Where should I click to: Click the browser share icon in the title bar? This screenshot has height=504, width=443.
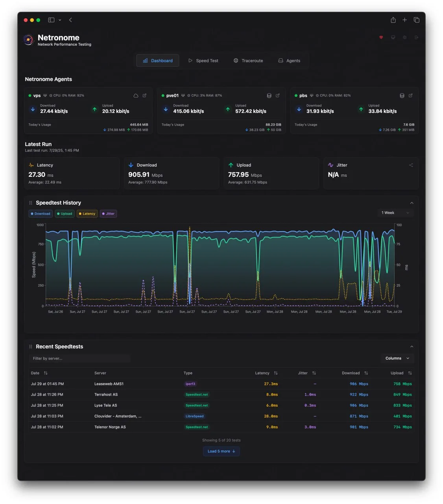tap(393, 20)
